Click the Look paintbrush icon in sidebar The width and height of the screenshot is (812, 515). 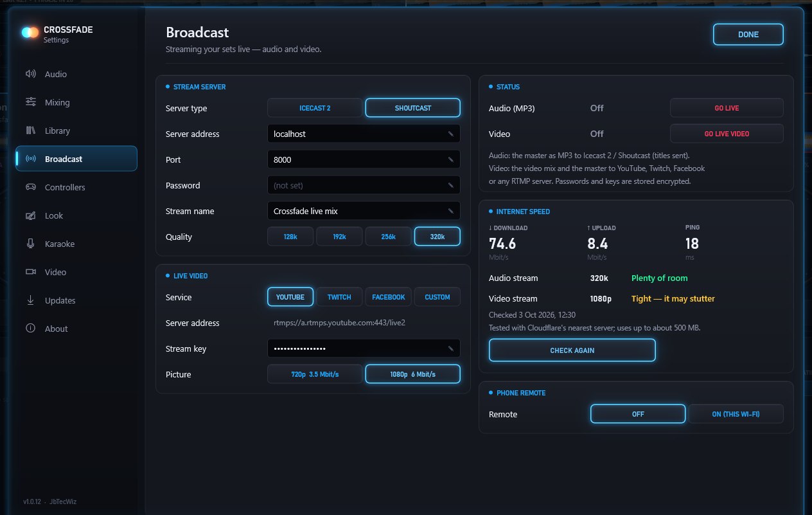[30, 215]
